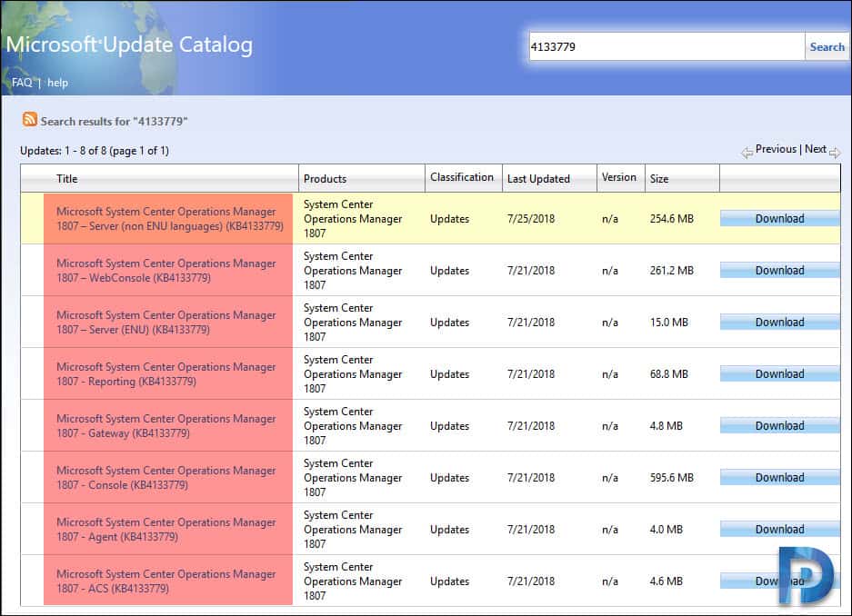Click the 7/25/2018 last updated date
The height and width of the screenshot is (616, 852).
click(x=531, y=219)
